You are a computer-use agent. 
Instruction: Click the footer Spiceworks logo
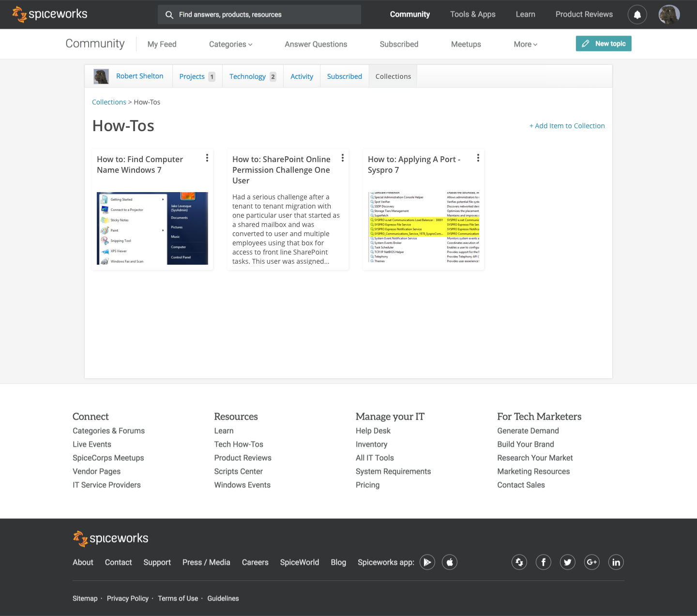point(110,538)
